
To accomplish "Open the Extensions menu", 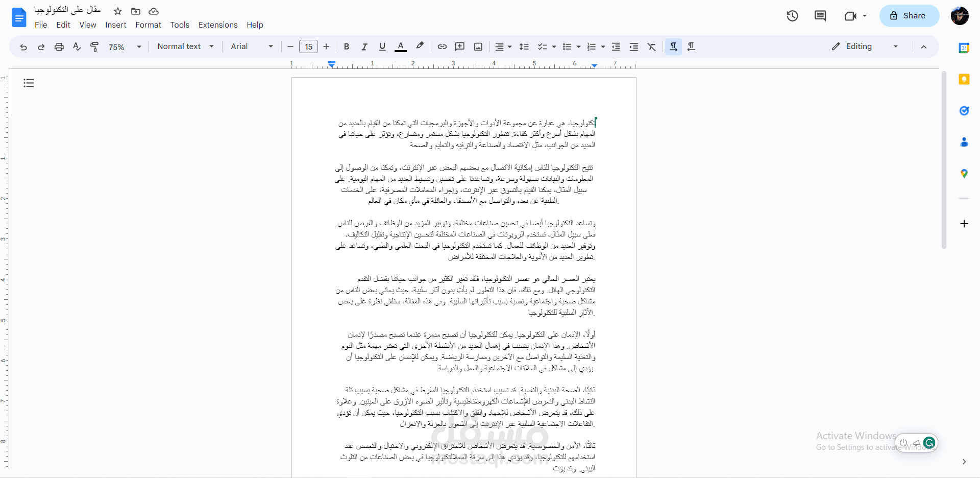I will pos(218,25).
